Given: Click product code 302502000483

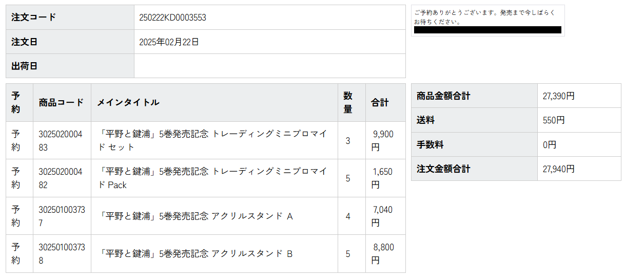Looking at the screenshot, I should point(61,140).
